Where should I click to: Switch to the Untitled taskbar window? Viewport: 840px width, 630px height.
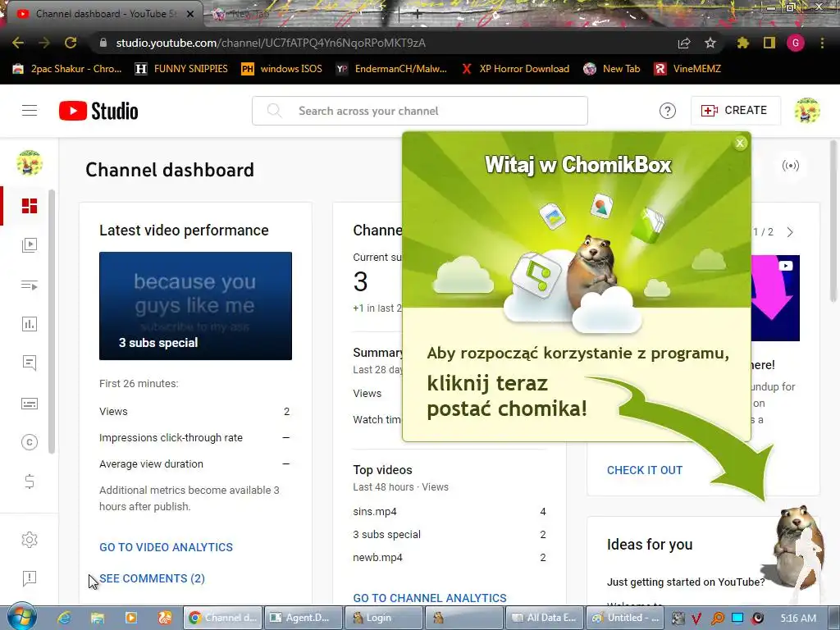626,618
